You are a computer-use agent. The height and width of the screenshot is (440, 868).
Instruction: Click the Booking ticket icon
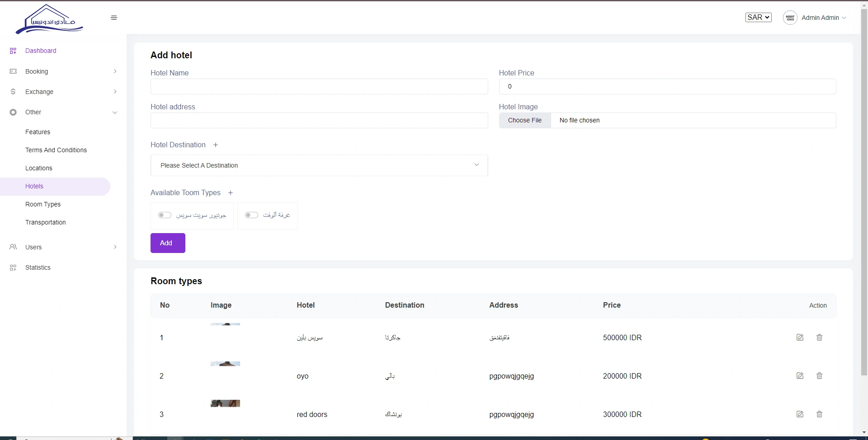pyautogui.click(x=13, y=71)
